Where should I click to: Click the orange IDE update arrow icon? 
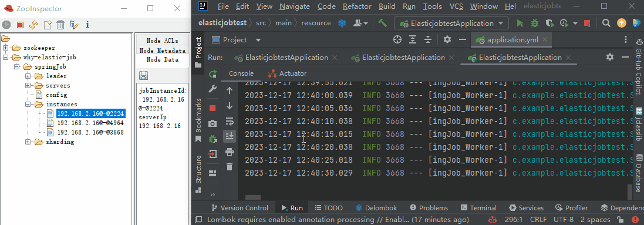pyautogui.click(x=622, y=23)
